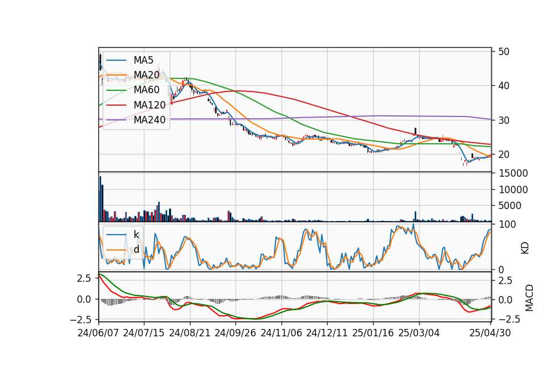
Task: Click the k legend entry
Action: [123, 235]
